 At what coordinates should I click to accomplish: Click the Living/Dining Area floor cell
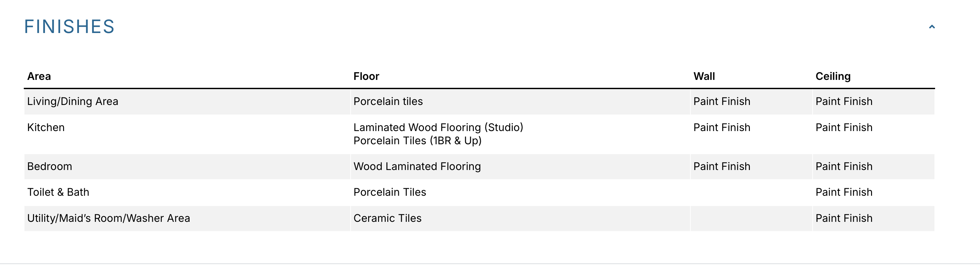click(x=388, y=101)
